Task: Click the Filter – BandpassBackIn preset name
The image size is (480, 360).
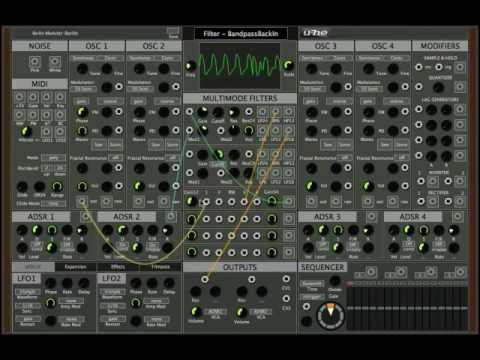Action: coord(241,34)
